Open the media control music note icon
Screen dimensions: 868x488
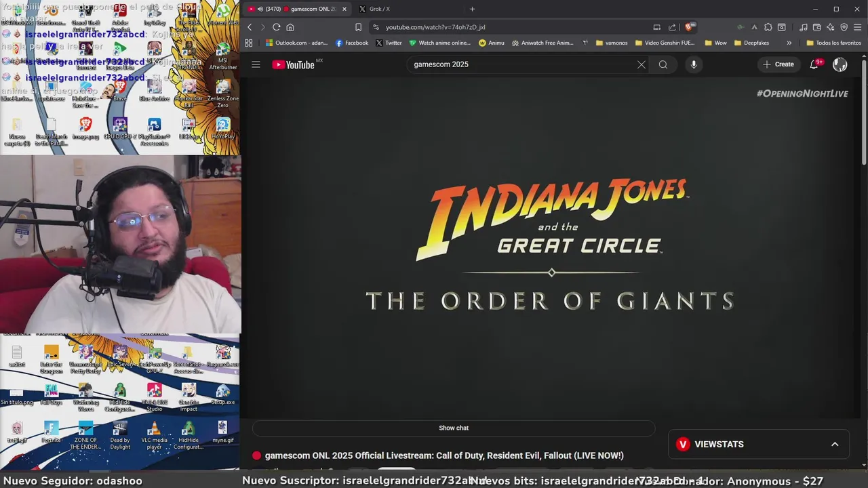click(x=803, y=27)
